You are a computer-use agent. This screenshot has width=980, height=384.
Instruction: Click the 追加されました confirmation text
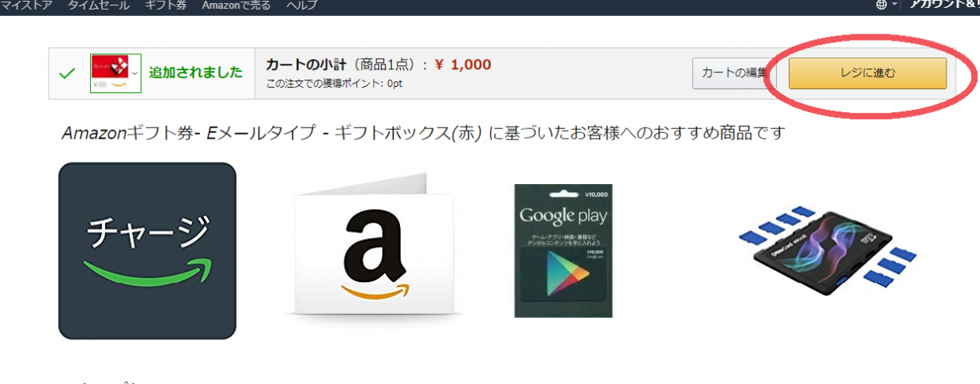pyautogui.click(x=196, y=72)
